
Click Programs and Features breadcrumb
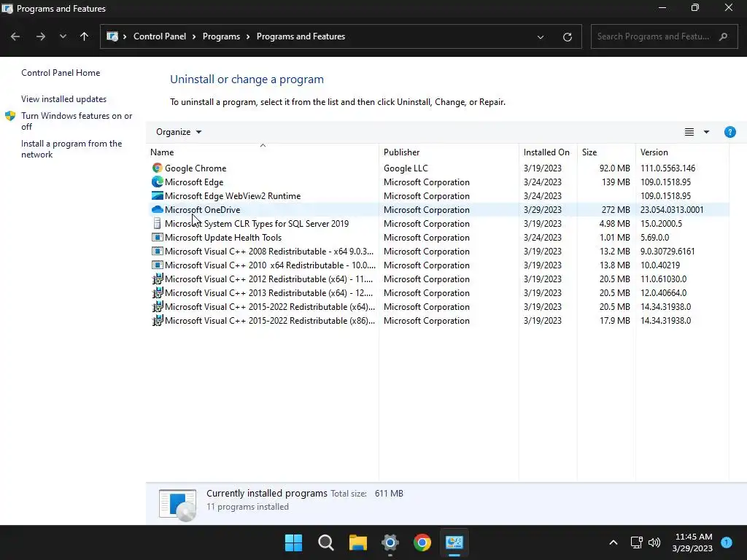[x=301, y=36]
